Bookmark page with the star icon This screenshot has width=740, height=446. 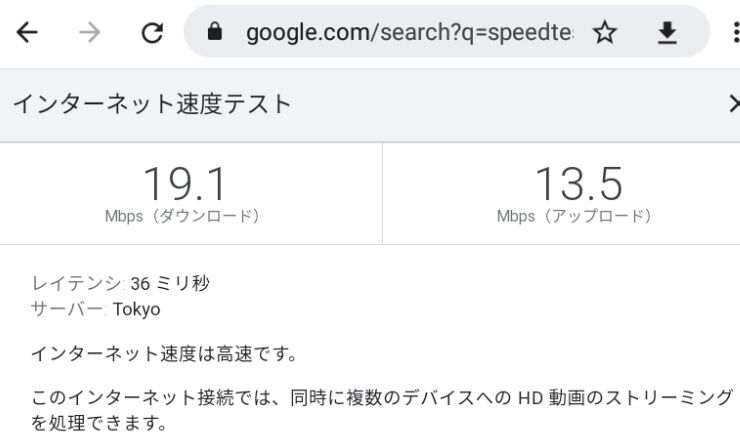tap(604, 33)
